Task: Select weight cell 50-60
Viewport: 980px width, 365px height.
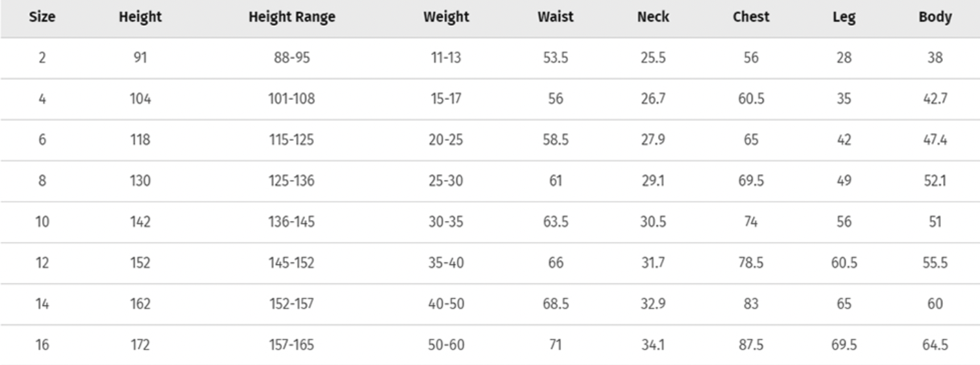Action: (446, 345)
